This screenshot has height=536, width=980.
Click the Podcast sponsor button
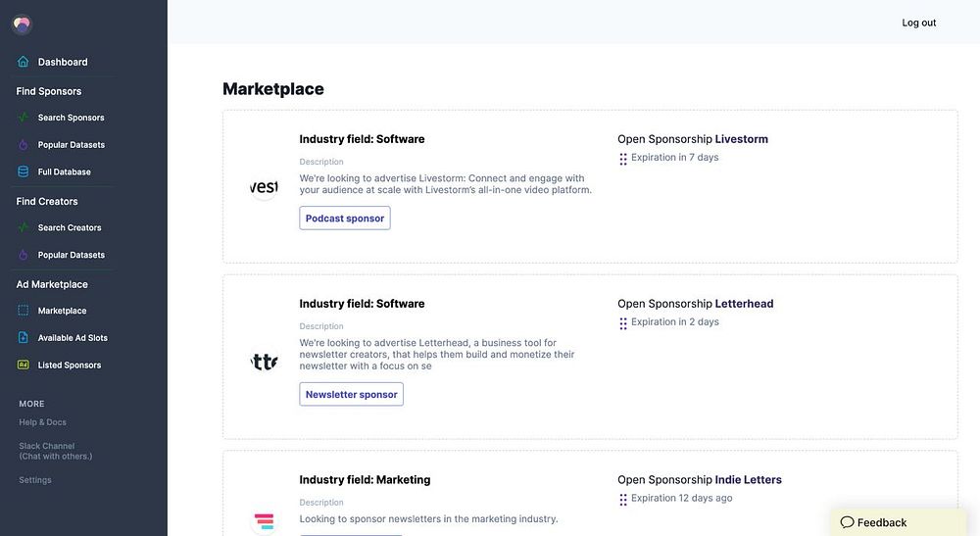tap(345, 218)
